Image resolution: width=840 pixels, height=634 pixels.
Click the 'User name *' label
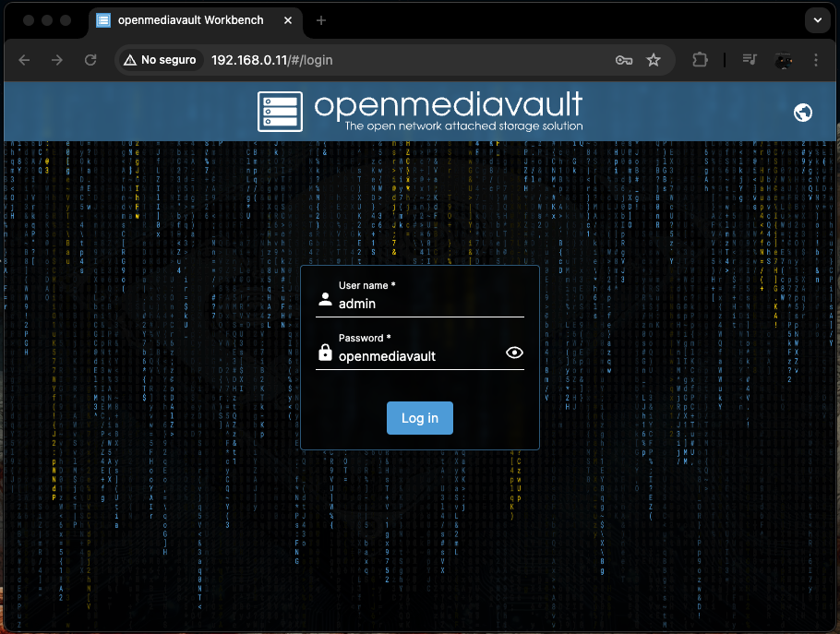367,285
